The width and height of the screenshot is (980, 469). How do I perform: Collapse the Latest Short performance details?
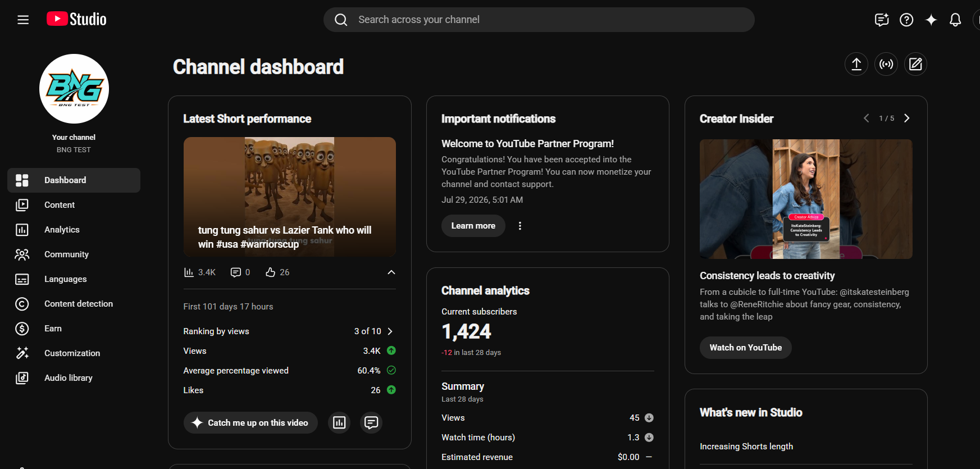pyautogui.click(x=391, y=272)
